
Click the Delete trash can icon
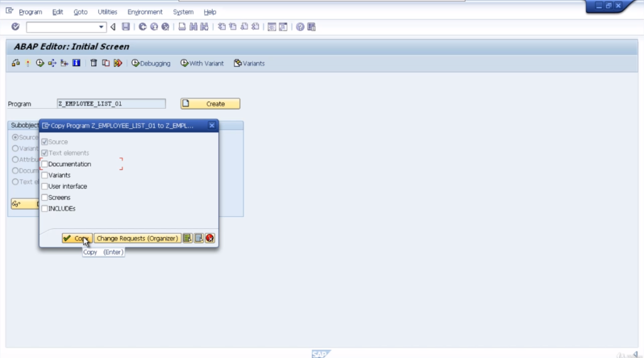(94, 63)
